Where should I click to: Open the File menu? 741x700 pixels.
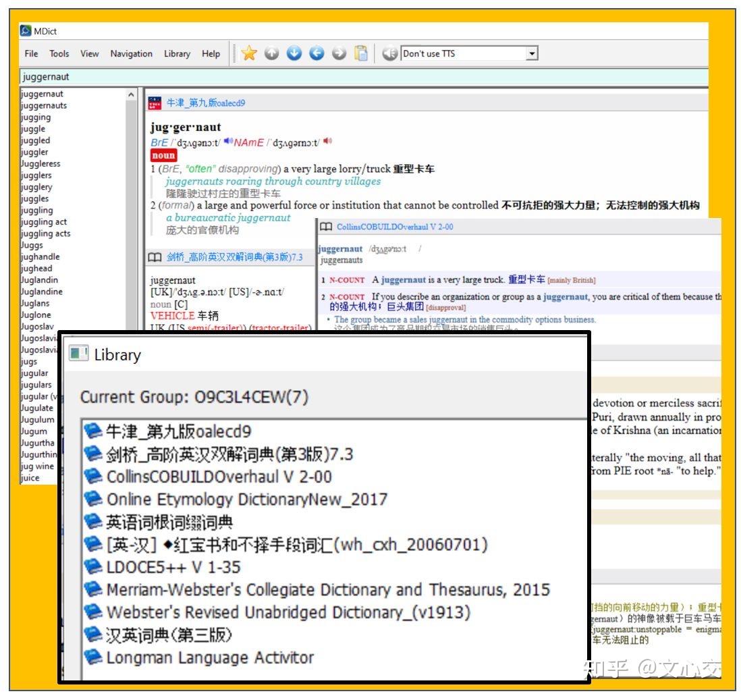(x=31, y=53)
